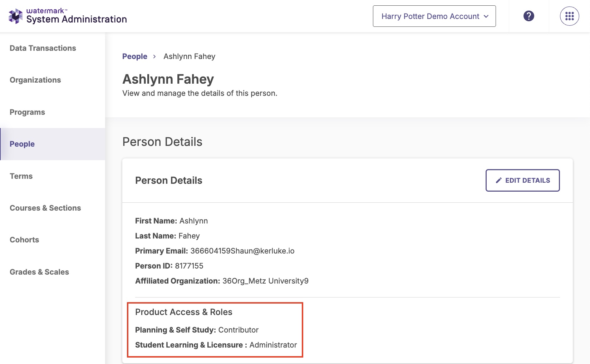
Task: Select the Ashlynn Fahey page heading
Action: coord(168,79)
